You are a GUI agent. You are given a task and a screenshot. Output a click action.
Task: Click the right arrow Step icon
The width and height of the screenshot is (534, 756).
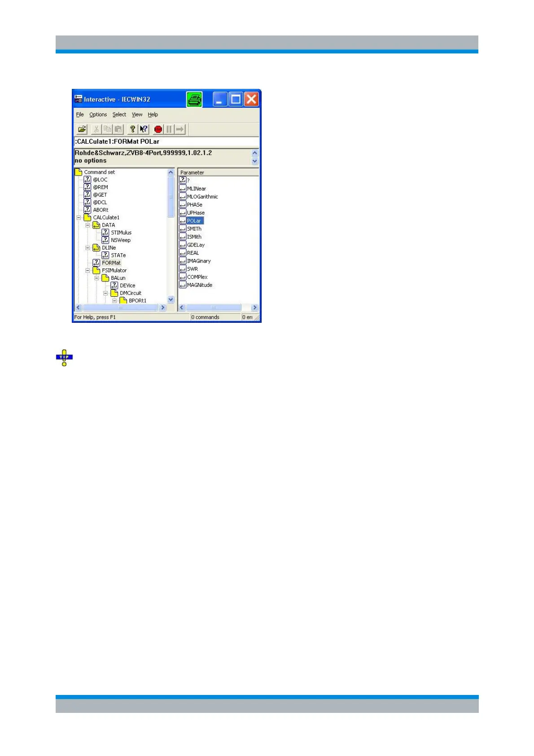[180, 129]
